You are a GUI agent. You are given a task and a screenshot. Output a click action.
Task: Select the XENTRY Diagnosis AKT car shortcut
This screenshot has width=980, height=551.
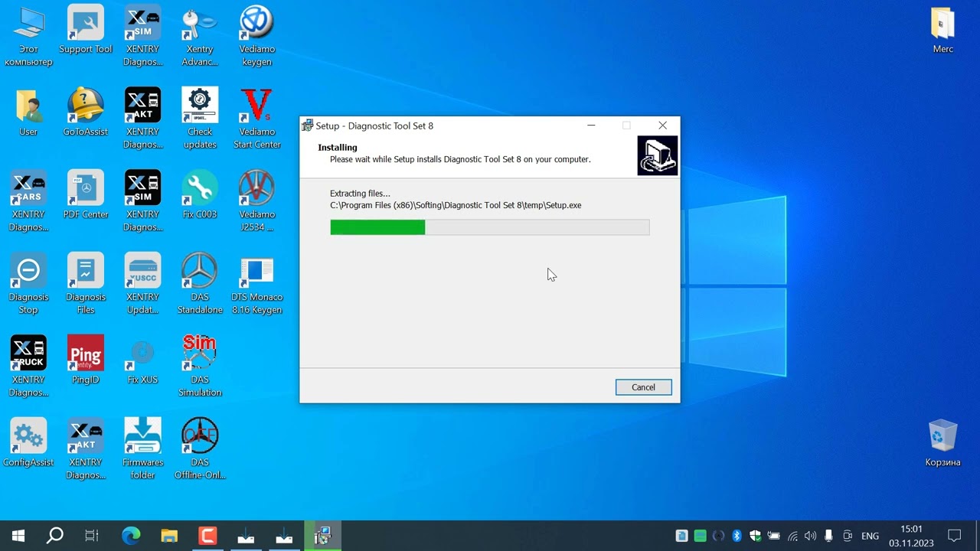(x=86, y=449)
